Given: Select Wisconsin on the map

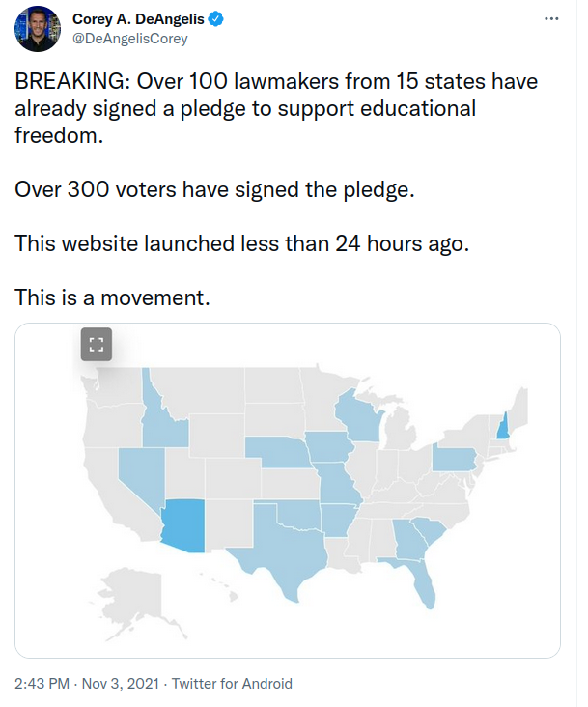Looking at the screenshot, I should (x=358, y=417).
